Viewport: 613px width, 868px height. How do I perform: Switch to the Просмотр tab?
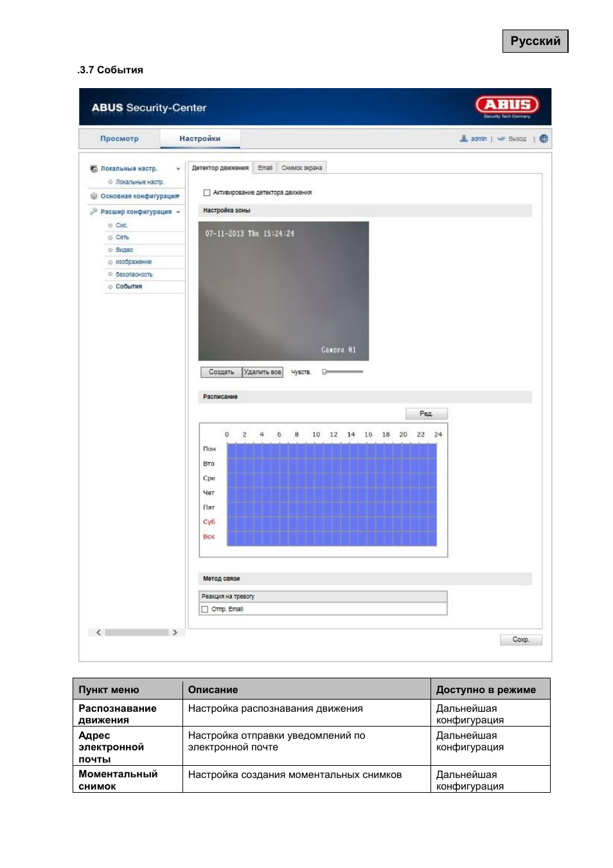pyautogui.click(x=120, y=138)
